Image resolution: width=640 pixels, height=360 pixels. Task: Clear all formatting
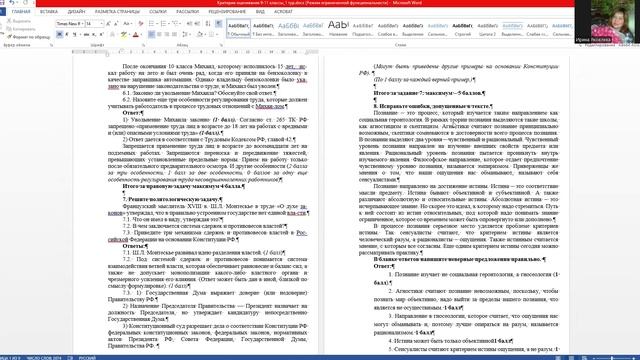(x=141, y=23)
